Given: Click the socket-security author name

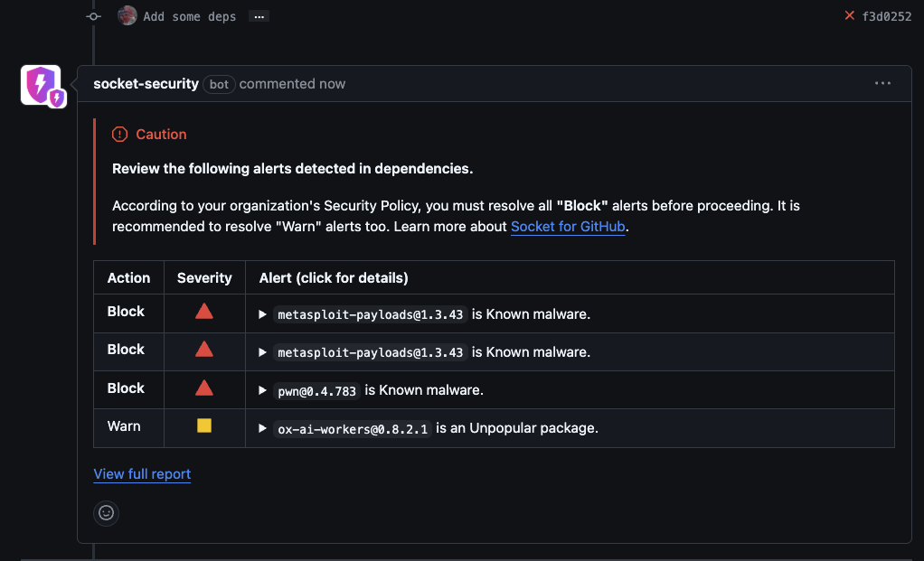Looking at the screenshot, I should click(x=146, y=84).
